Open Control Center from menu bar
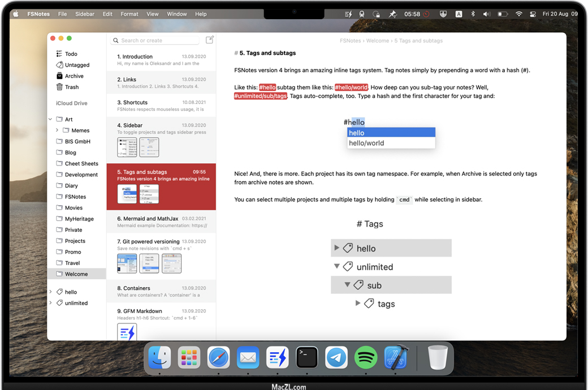This screenshot has height=390, width=588. pyautogui.click(x=533, y=14)
